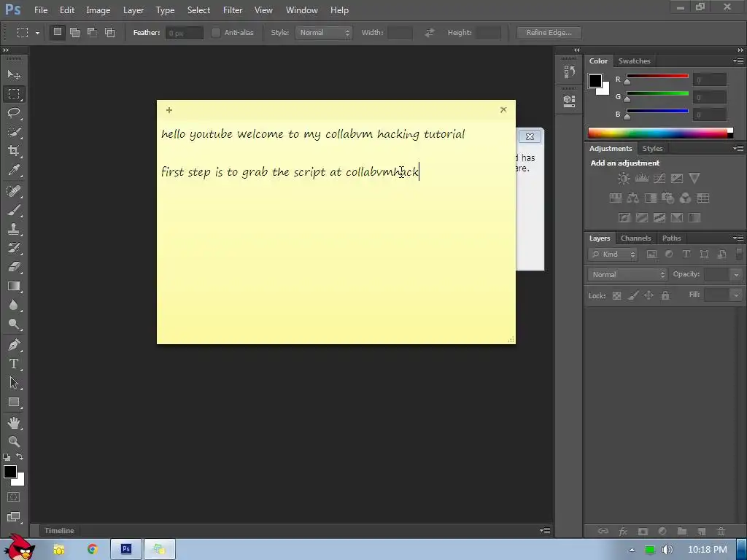
Task: Click the Refine Edge button
Action: point(549,32)
